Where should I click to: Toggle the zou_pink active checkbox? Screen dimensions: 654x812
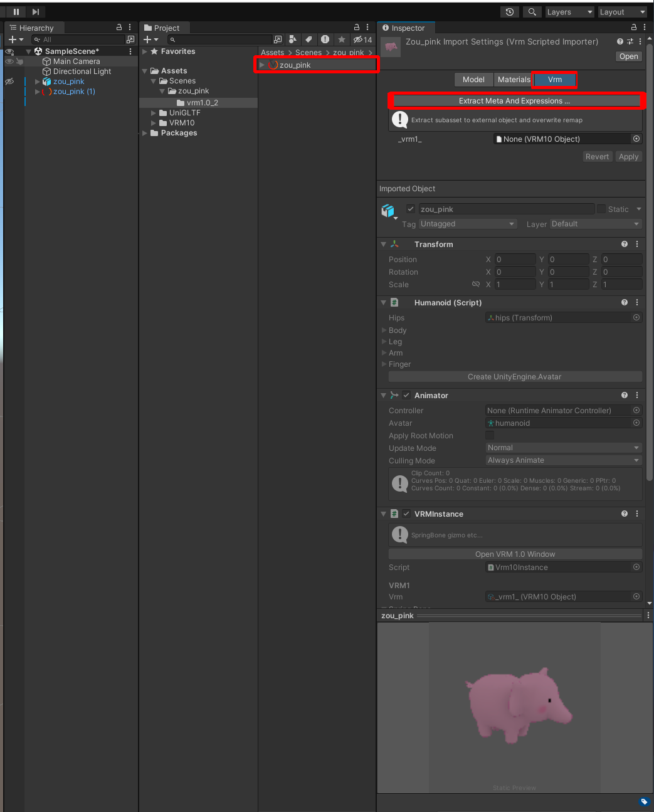(x=411, y=209)
